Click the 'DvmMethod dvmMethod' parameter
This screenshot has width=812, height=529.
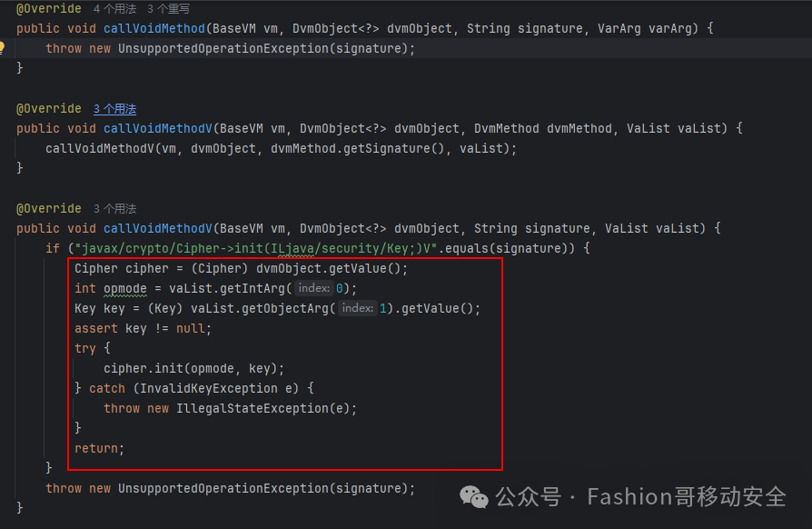click(x=543, y=128)
